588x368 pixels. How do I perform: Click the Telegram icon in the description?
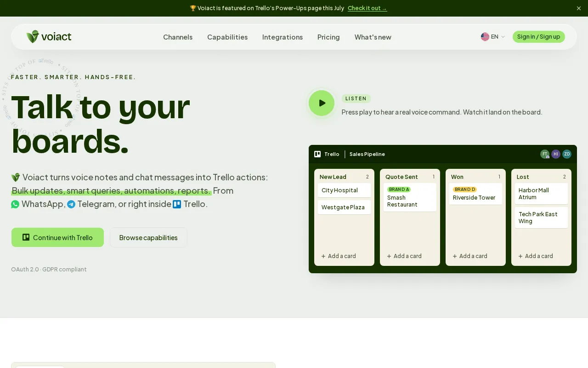(71, 204)
